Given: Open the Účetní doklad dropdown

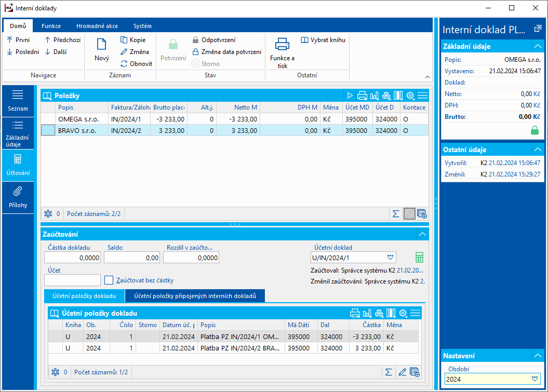Looking at the screenshot, I should point(390,258).
